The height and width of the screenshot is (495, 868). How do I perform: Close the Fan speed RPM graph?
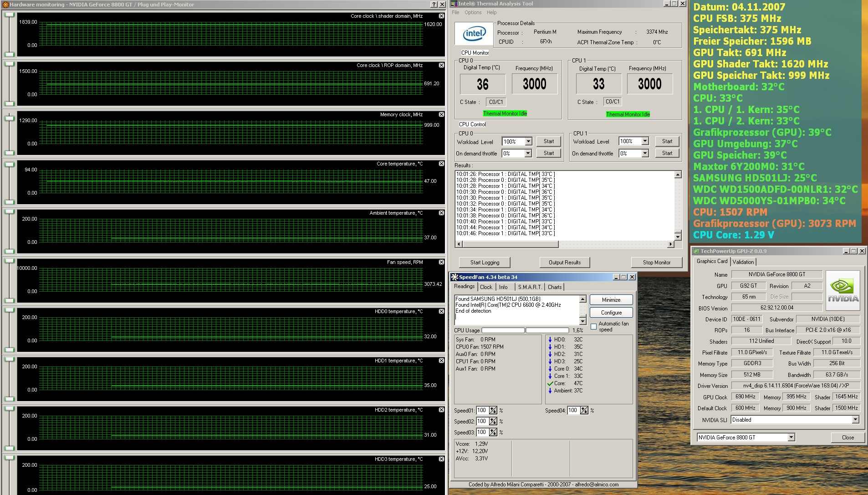441,262
